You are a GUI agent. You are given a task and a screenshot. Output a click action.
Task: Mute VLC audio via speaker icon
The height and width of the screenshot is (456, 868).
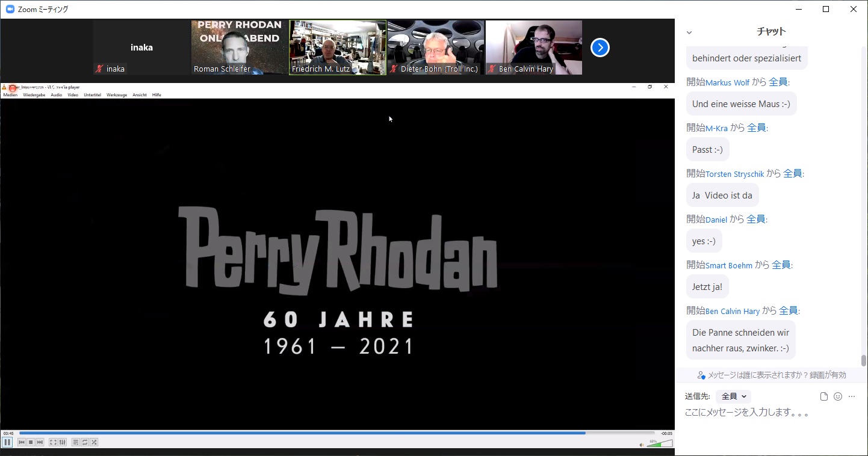click(641, 445)
